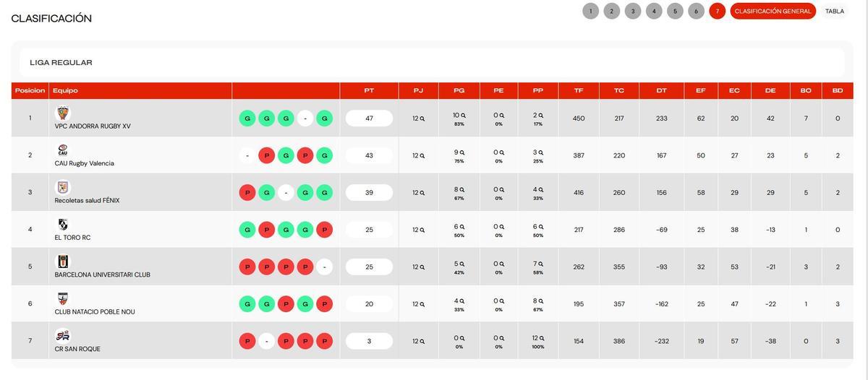
Task: Open CR SAN ROQUE team page
Action: click(77, 349)
